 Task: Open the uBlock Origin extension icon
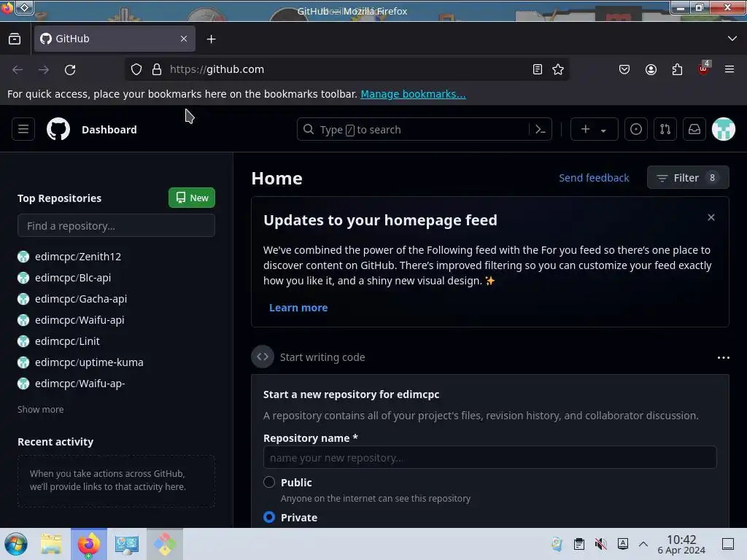[703, 69]
